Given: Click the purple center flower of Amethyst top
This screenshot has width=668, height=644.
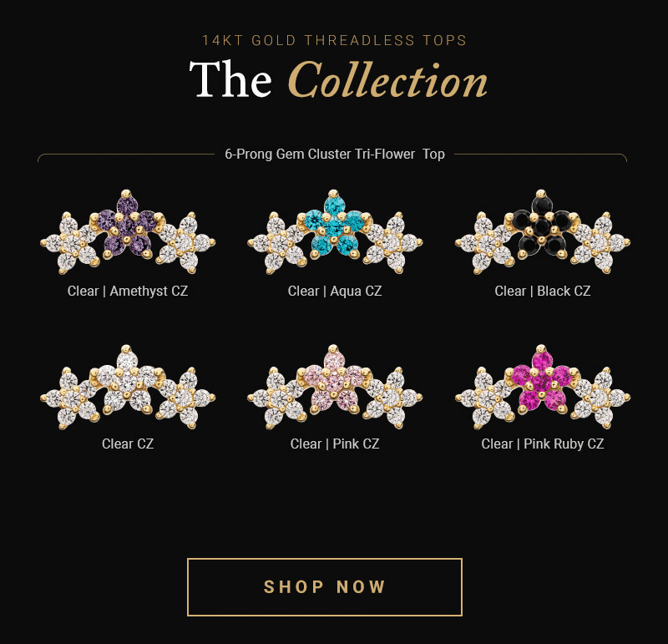Looking at the screenshot, I should click(127, 226).
